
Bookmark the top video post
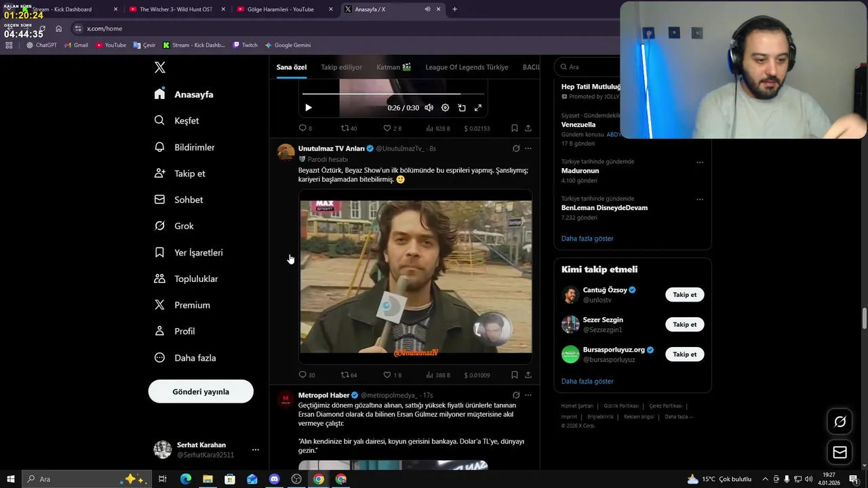[x=514, y=128]
